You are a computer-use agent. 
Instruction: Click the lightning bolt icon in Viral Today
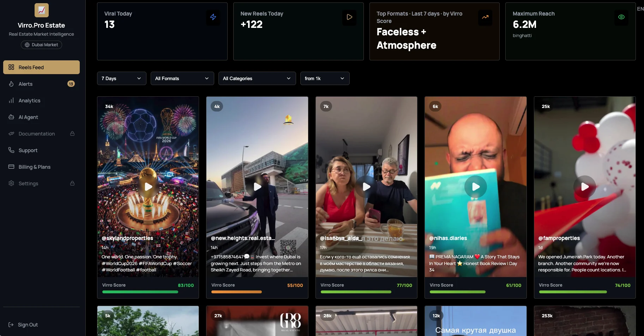point(213,17)
